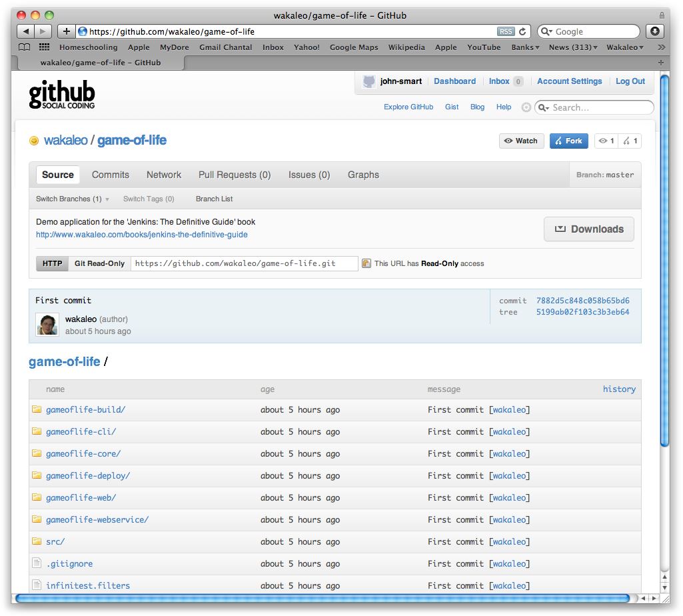Image resolution: width=683 pixels, height=616 pixels.
Task: Open the Google search engine dropdown
Action: pyautogui.click(x=546, y=31)
